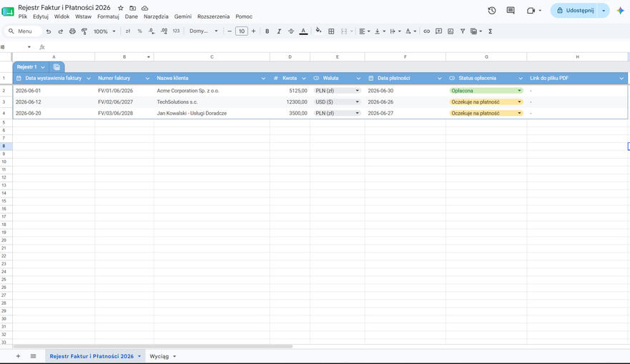Create a filter

point(463,31)
